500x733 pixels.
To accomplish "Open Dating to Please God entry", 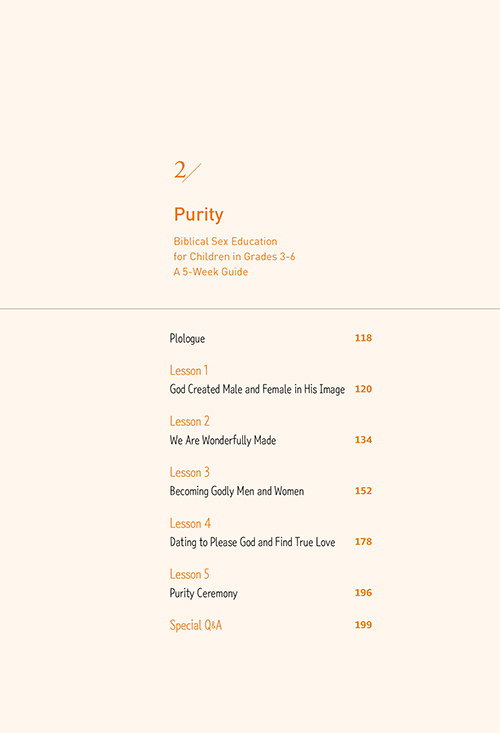I will pyautogui.click(x=252, y=542).
